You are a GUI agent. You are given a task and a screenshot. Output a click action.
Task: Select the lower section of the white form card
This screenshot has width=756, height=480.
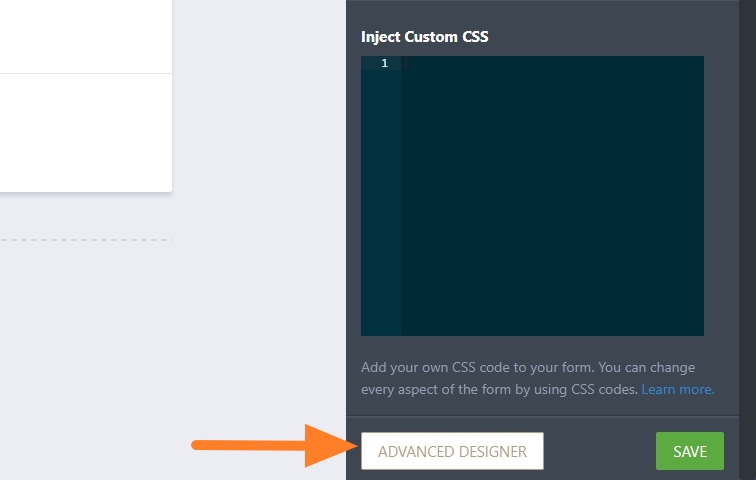pyautogui.click(x=85, y=130)
